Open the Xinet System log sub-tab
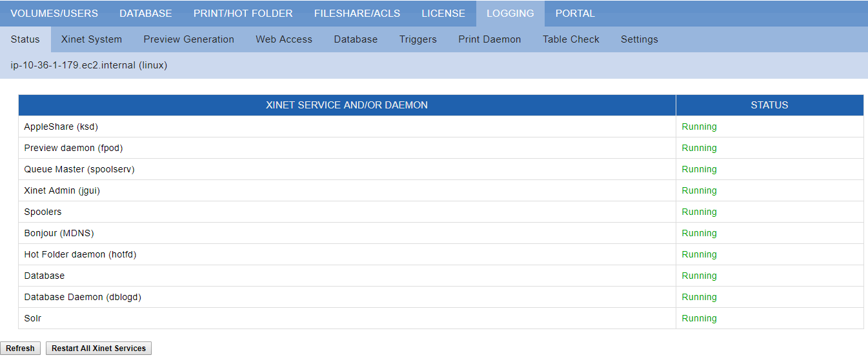Image resolution: width=868 pixels, height=364 pixels. (x=92, y=39)
